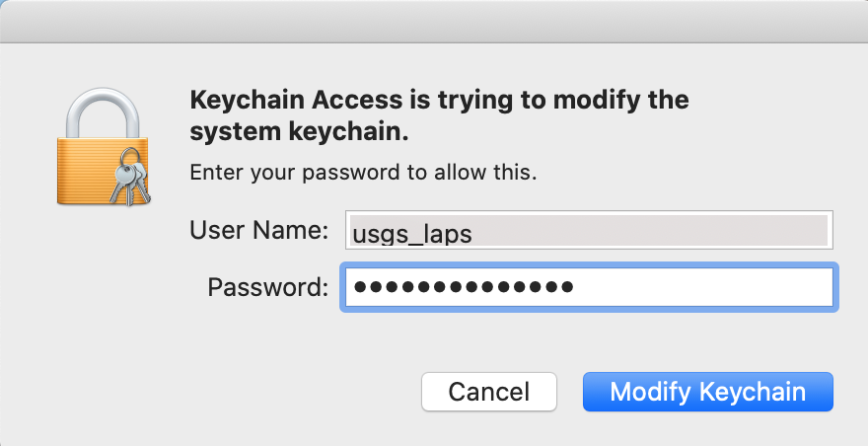Click the dialog's gray title bar
Screen dimensions: 868x446
point(434,21)
